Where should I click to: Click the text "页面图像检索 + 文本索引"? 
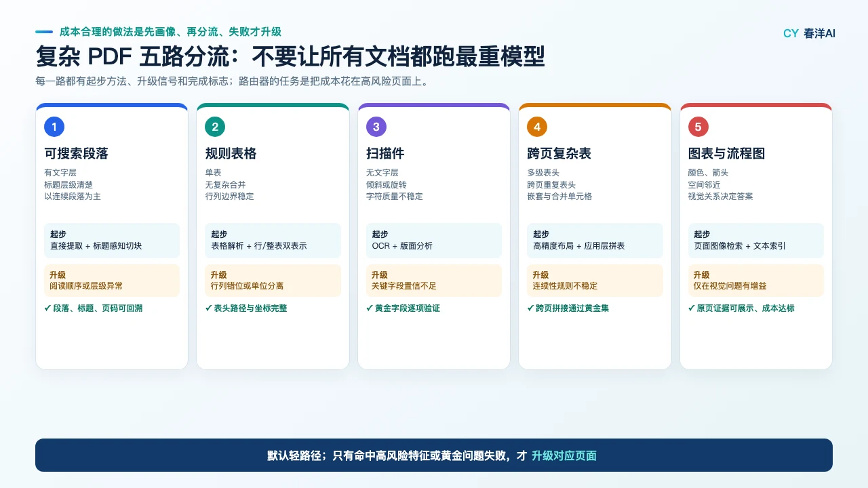click(x=740, y=246)
